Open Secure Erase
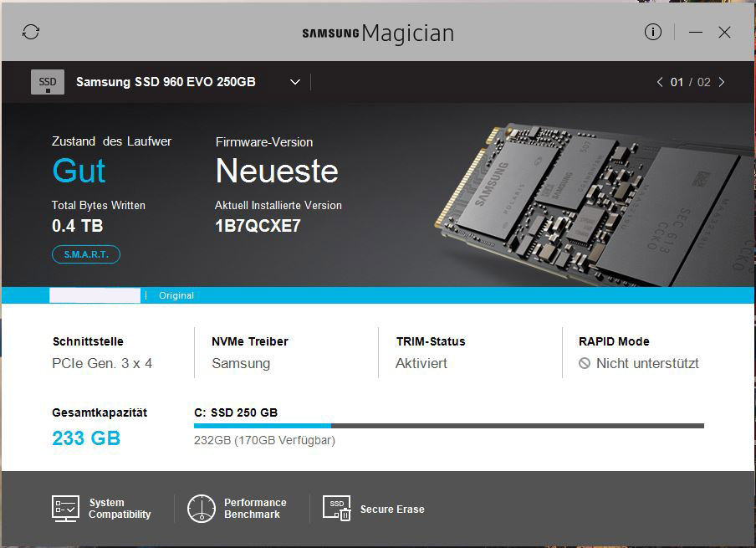 click(x=392, y=510)
